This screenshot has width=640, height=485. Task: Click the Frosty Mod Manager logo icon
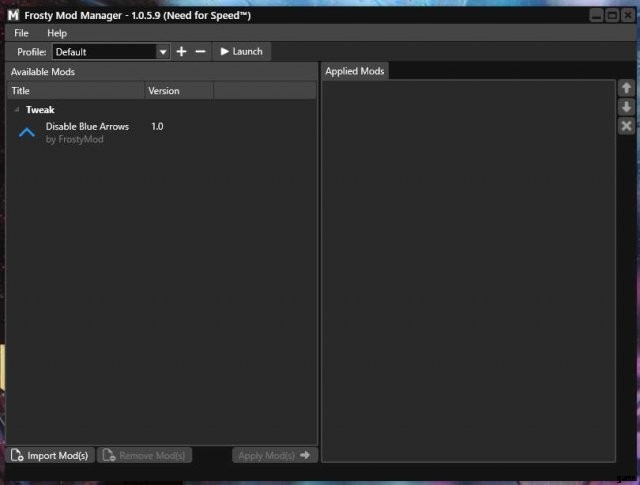[13, 15]
